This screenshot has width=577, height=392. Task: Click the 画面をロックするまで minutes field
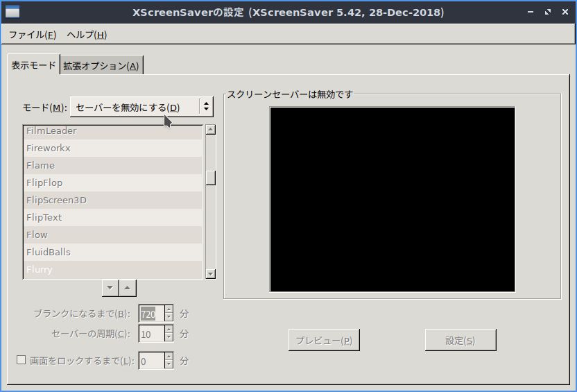click(152, 361)
